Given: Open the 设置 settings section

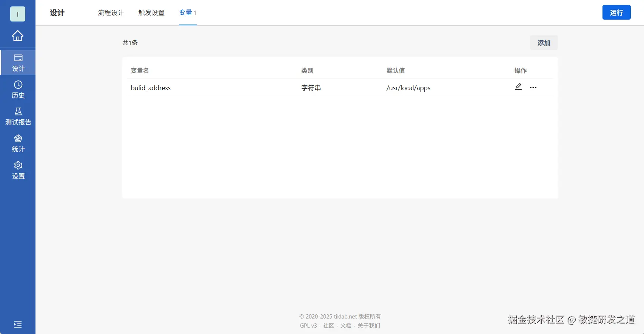Looking at the screenshot, I should 18,171.
